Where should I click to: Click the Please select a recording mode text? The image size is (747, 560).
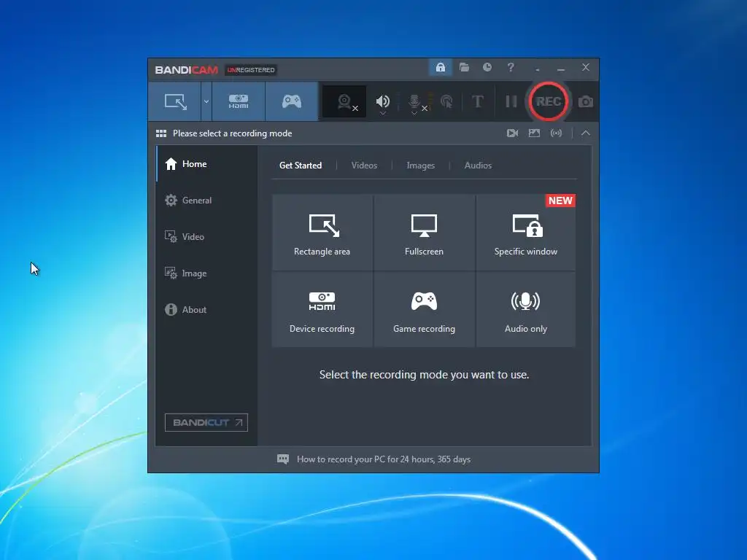(232, 133)
